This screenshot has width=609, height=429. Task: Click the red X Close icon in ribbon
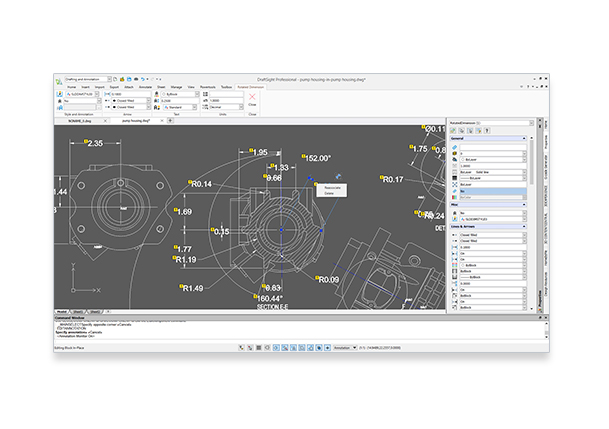252,97
